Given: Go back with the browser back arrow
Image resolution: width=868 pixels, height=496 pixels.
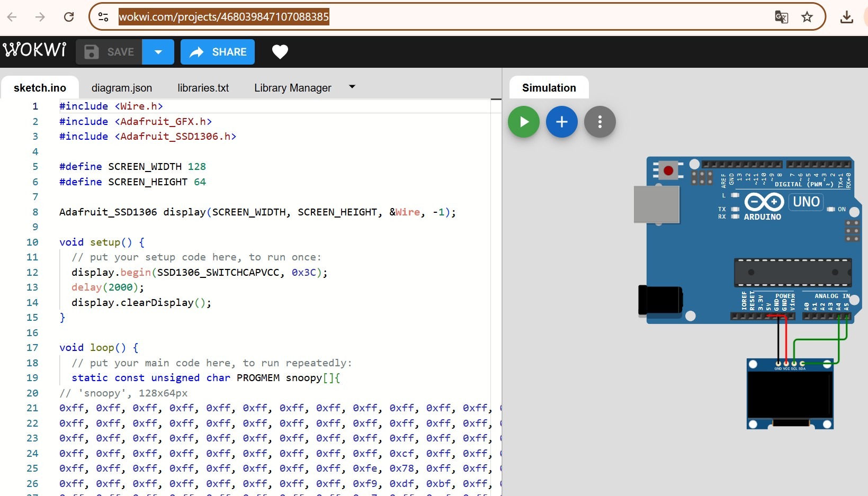Looking at the screenshot, I should [x=12, y=17].
